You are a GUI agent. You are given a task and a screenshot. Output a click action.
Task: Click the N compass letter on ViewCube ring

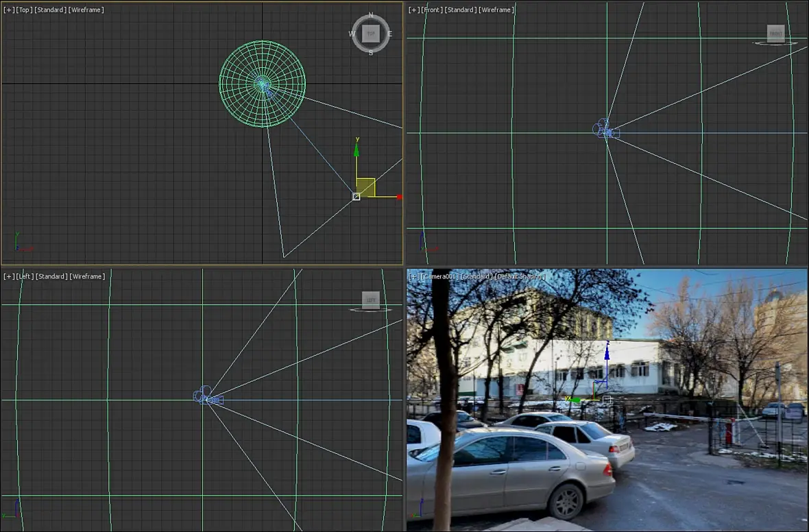(371, 14)
